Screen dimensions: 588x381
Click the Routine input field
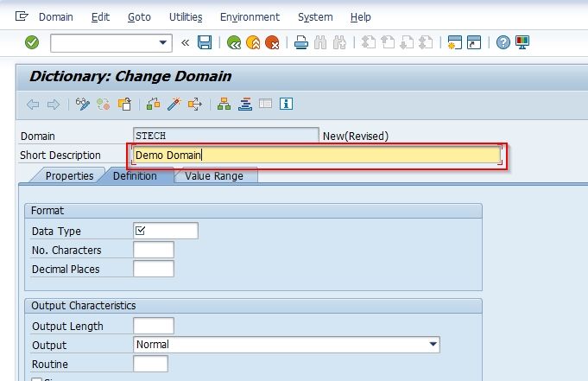click(150, 364)
